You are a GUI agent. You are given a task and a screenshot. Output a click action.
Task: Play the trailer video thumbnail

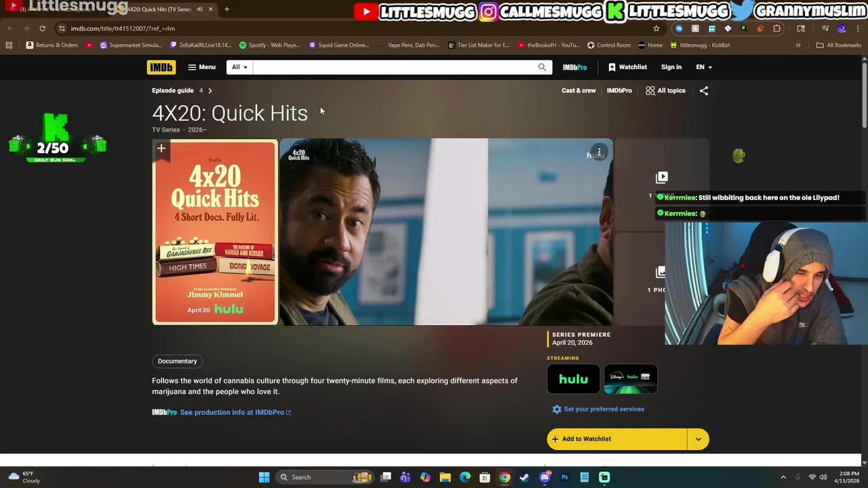(446, 232)
